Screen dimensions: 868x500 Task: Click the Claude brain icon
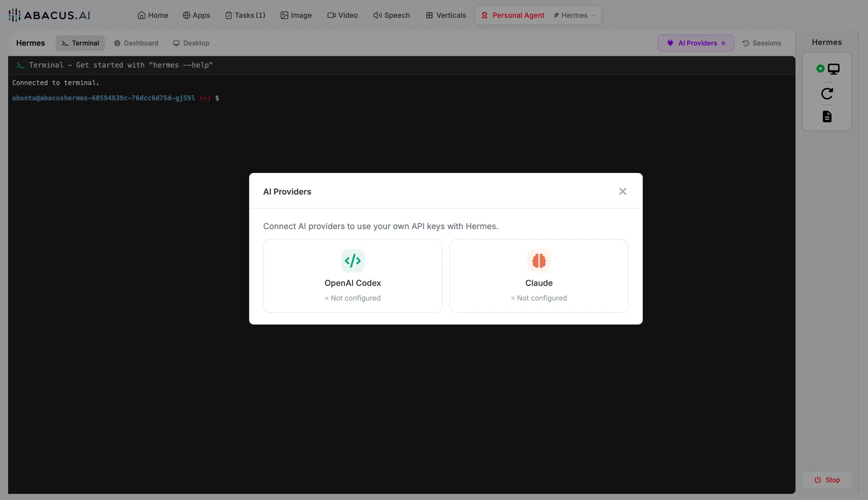(539, 261)
